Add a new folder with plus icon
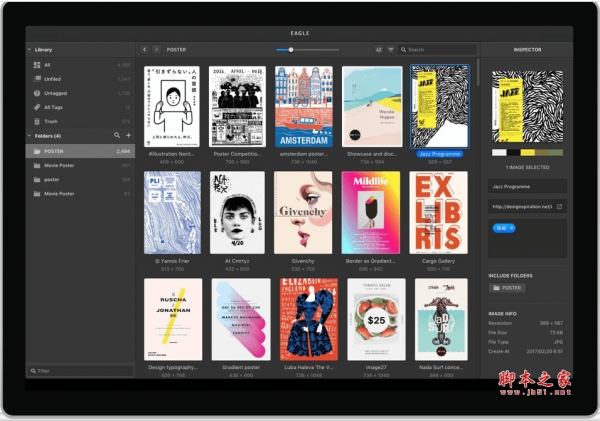The image size is (600, 421). (129, 135)
